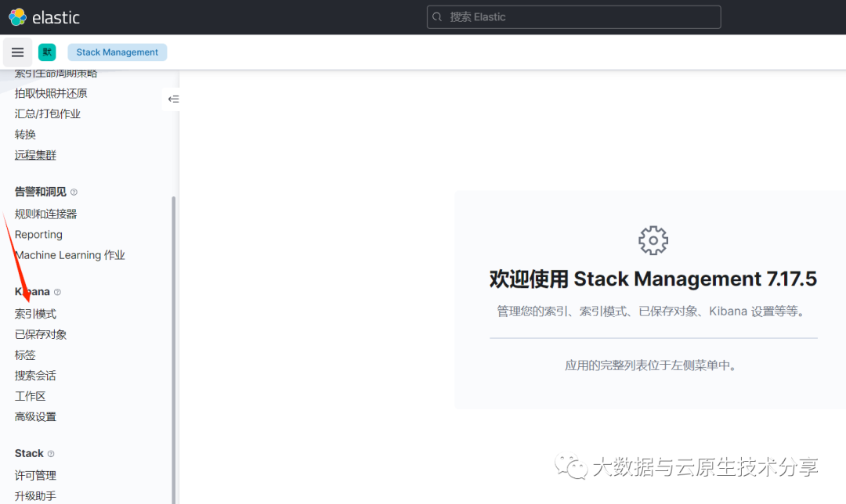
Task: Open 汇总/打包作业 page
Action: [x=48, y=113]
